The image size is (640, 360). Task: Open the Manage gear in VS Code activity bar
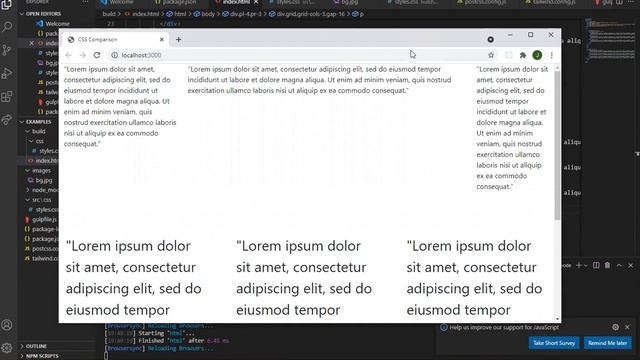7,348
